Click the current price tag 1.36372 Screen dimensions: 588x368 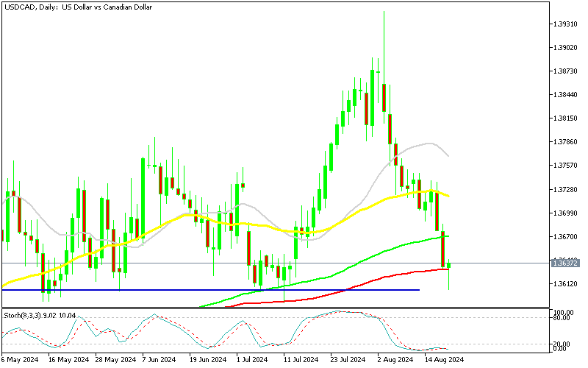coord(566,263)
